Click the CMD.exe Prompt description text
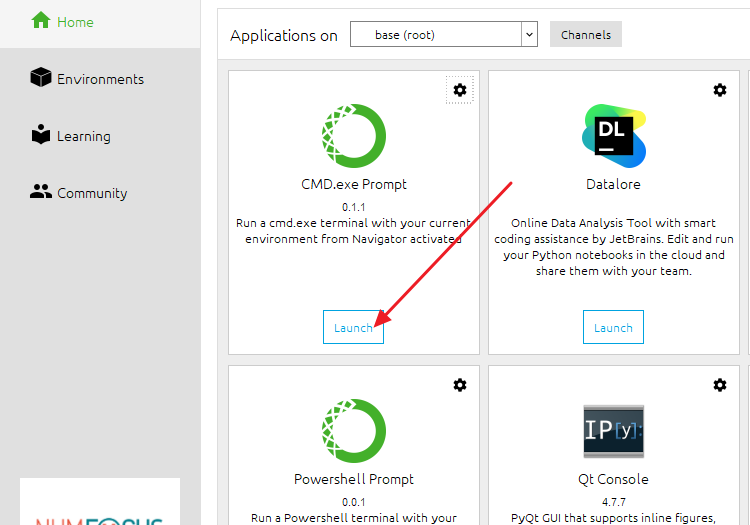Image resolution: width=750 pixels, height=525 pixels. 353,231
